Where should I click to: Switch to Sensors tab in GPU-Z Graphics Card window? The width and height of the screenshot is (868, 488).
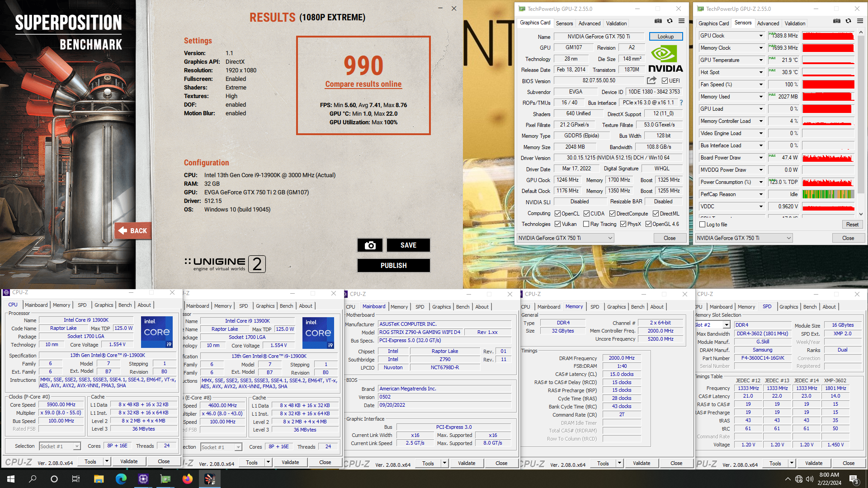(x=564, y=23)
